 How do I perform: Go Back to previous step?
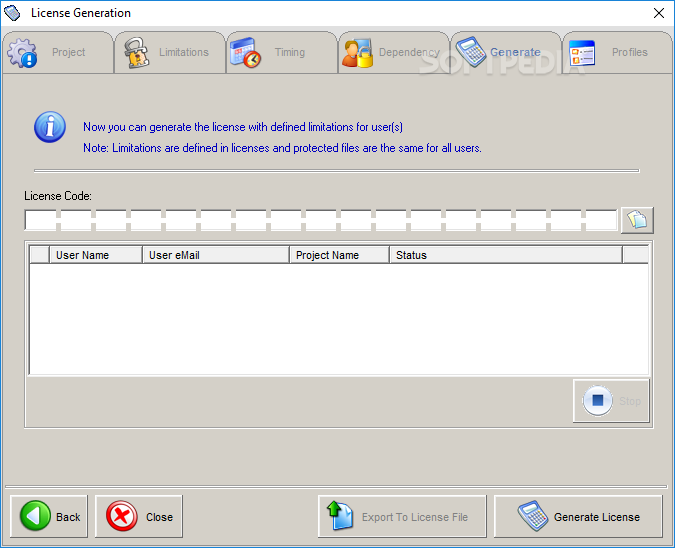tap(49, 516)
